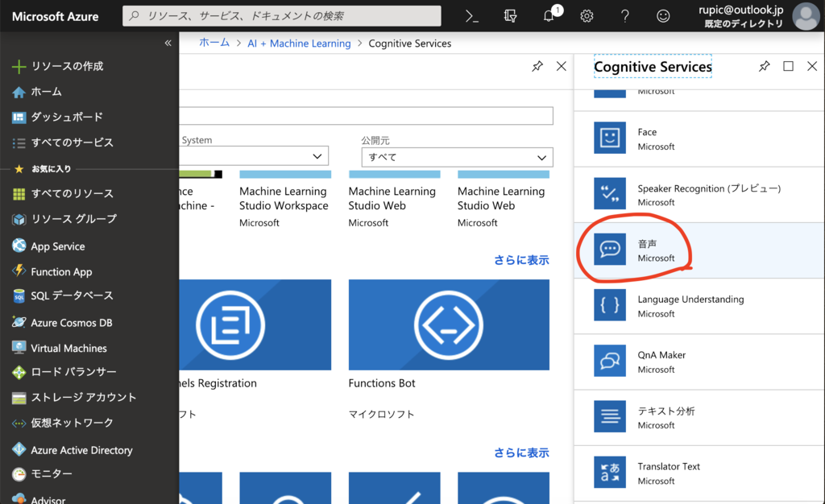825x504 pixels.
Task: Open the help question mark menu
Action: 624,16
